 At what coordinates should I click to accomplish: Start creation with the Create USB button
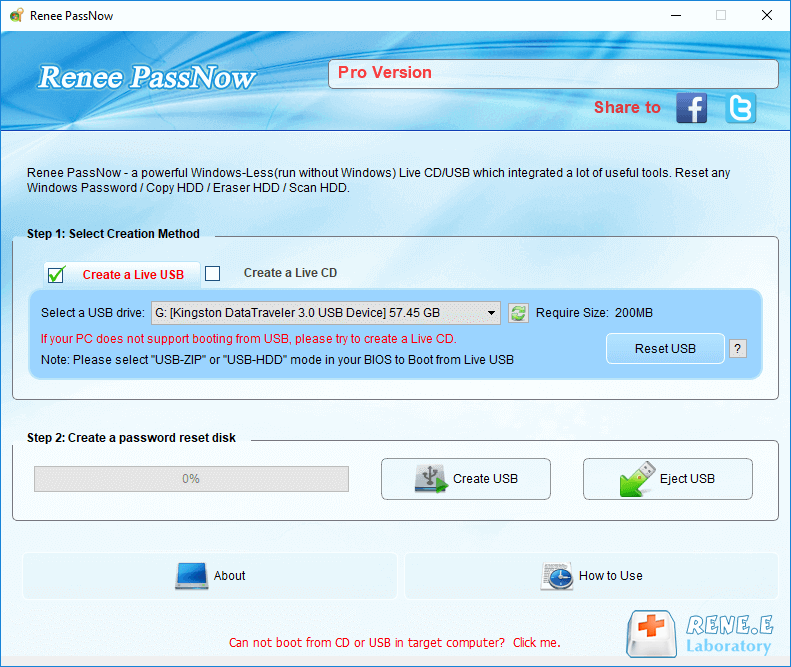pos(466,479)
